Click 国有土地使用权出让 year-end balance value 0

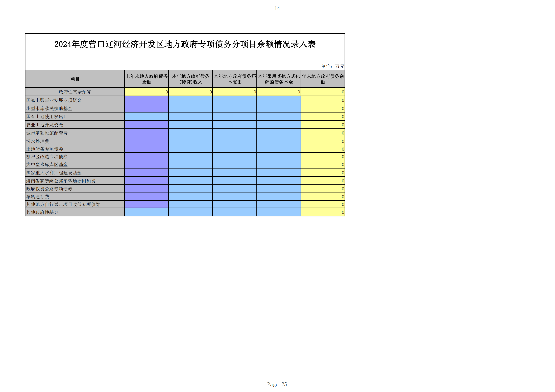point(323,117)
